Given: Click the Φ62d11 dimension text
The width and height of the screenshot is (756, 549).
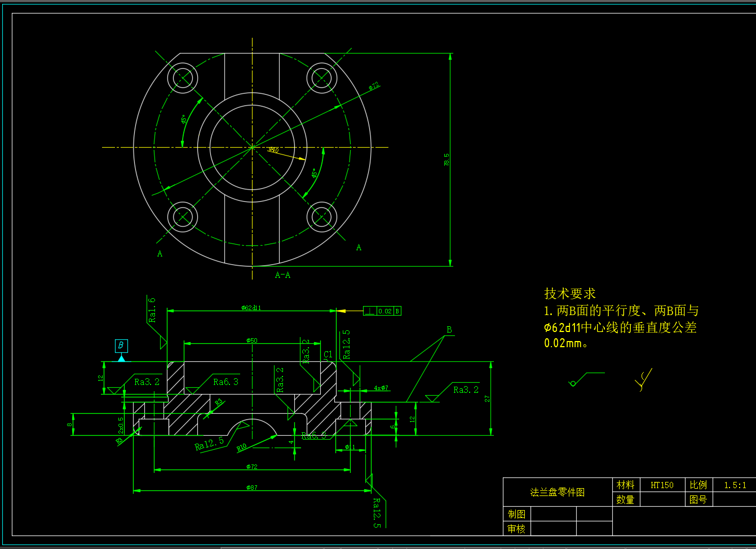Looking at the screenshot, I should 251,308.
